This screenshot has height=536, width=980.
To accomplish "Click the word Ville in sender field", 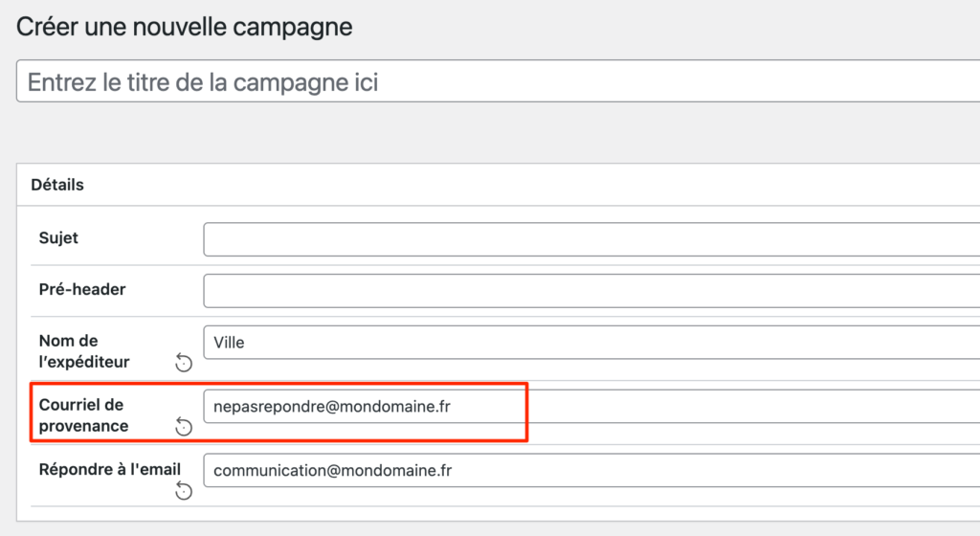I will (x=229, y=343).
